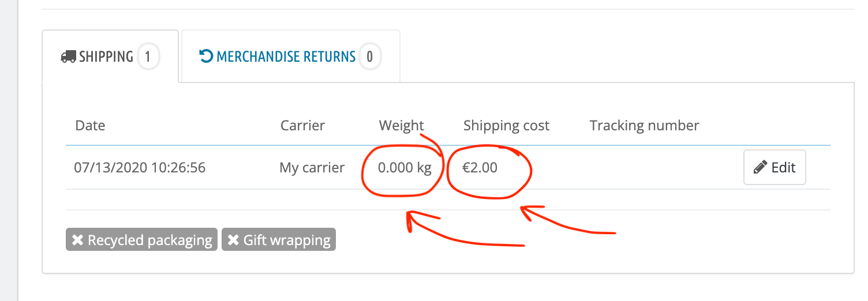This screenshot has height=301, width=868.
Task: Click the Weight column header
Action: pos(401,125)
